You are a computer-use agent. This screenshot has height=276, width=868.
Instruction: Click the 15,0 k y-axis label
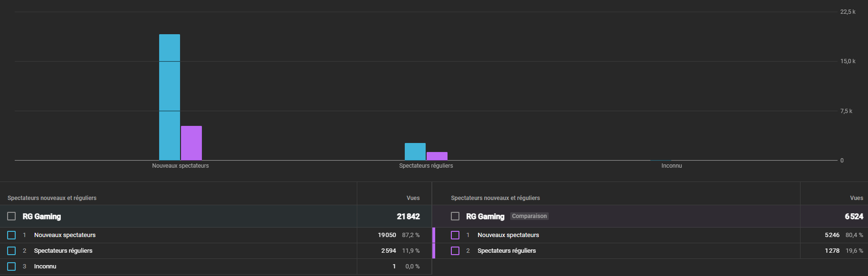point(848,61)
